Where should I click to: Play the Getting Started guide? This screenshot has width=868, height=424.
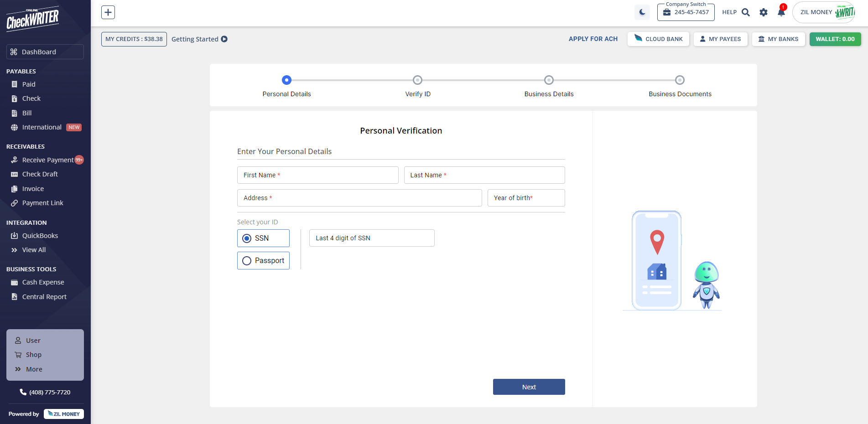pos(224,39)
